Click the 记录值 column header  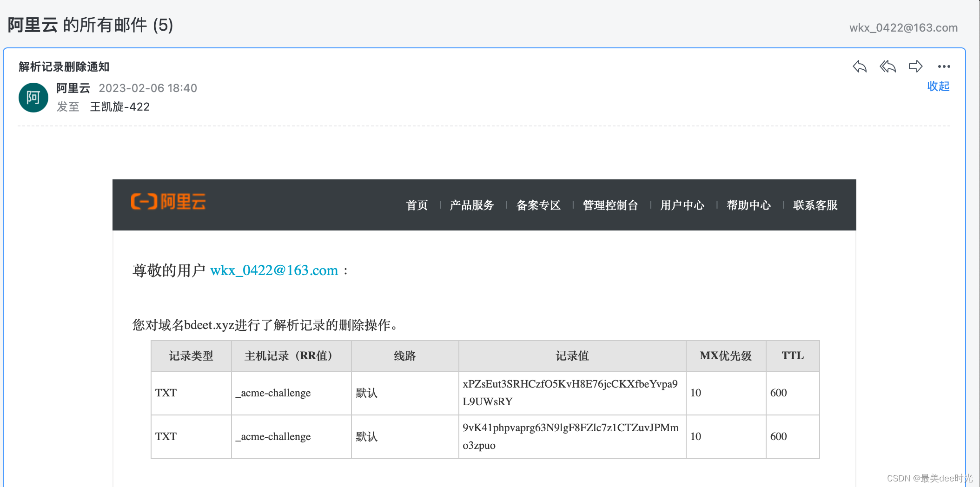(572, 356)
